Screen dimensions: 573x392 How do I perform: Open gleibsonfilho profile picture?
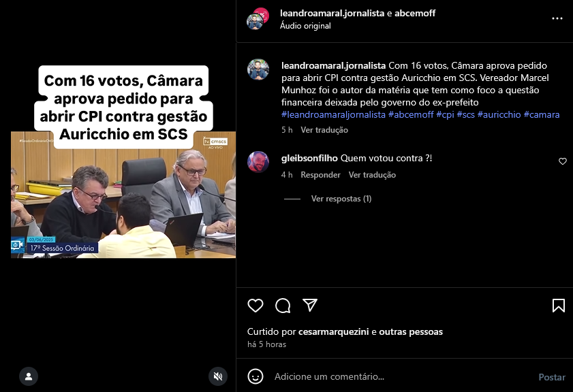(258, 162)
